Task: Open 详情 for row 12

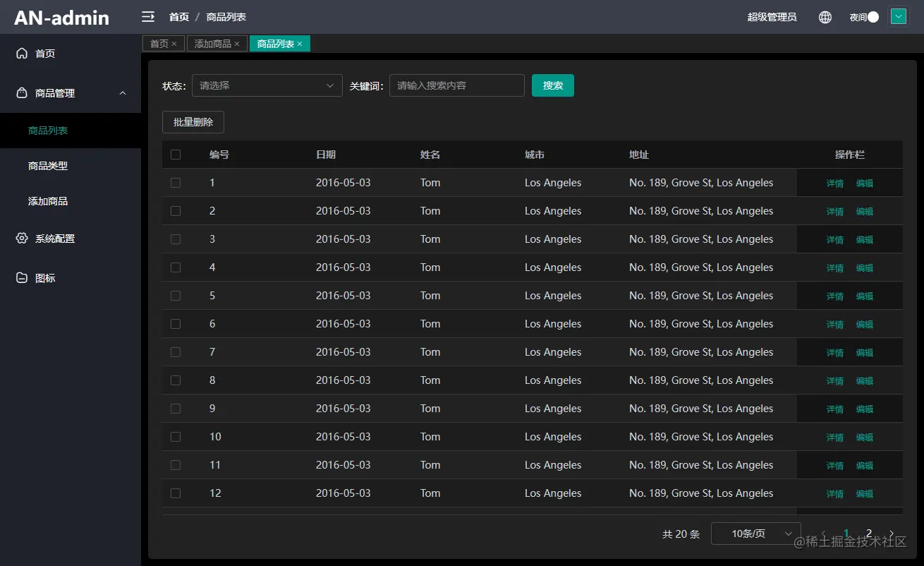Action: coord(835,494)
